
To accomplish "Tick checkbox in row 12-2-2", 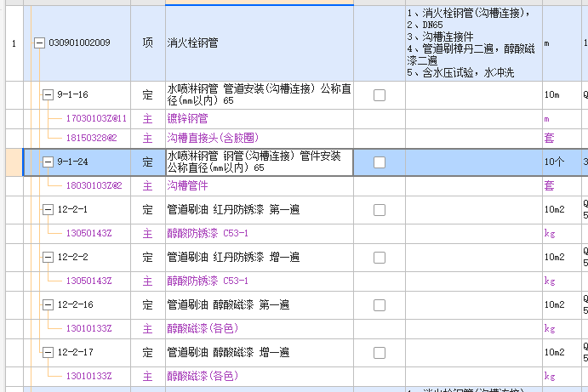I will point(380,258).
